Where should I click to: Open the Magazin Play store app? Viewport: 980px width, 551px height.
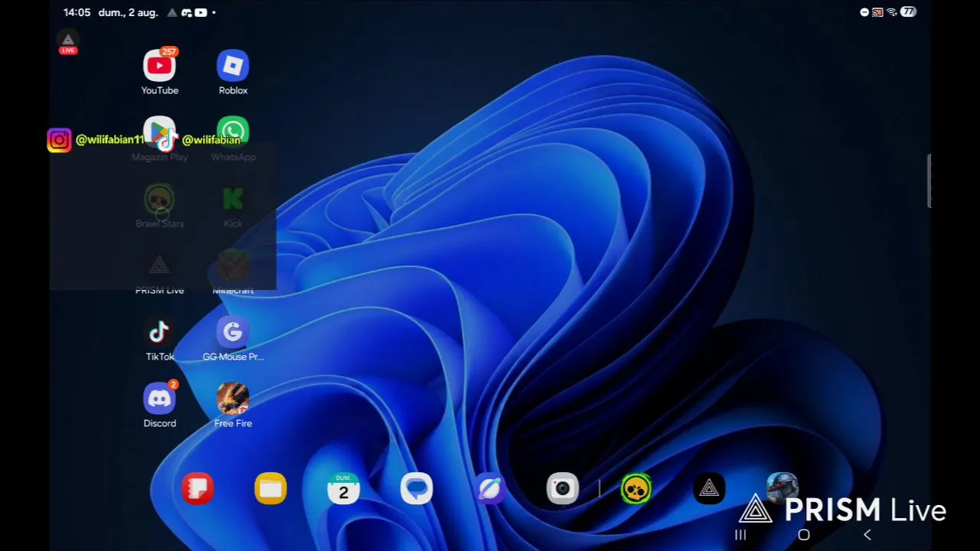point(159,133)
